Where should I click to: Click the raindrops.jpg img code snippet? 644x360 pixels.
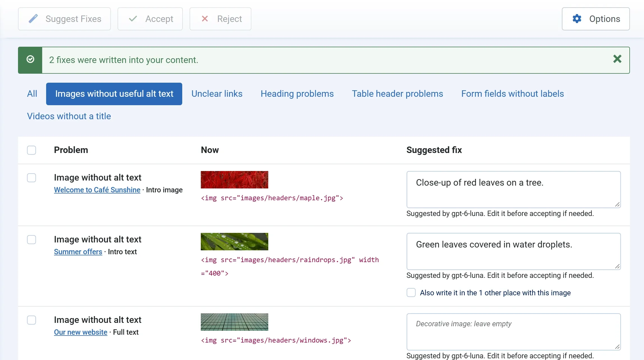point(290,267)
